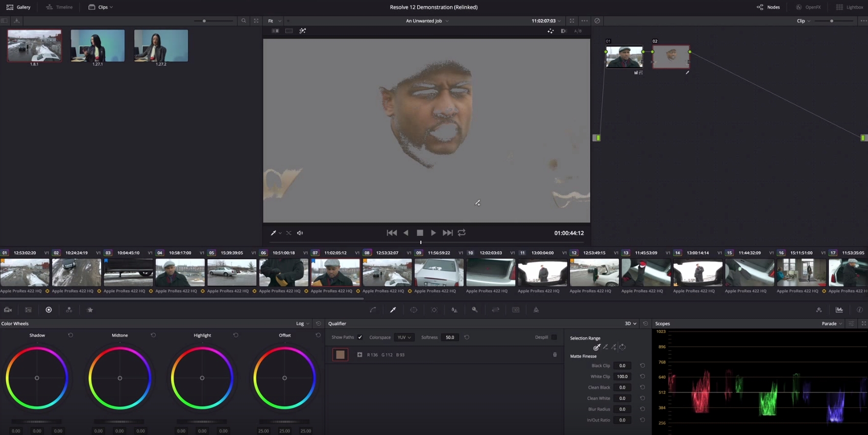This screenshot has width=868, height=435.
Task: Open the Parade scope type dropdown
Action: tap(832, 324)
